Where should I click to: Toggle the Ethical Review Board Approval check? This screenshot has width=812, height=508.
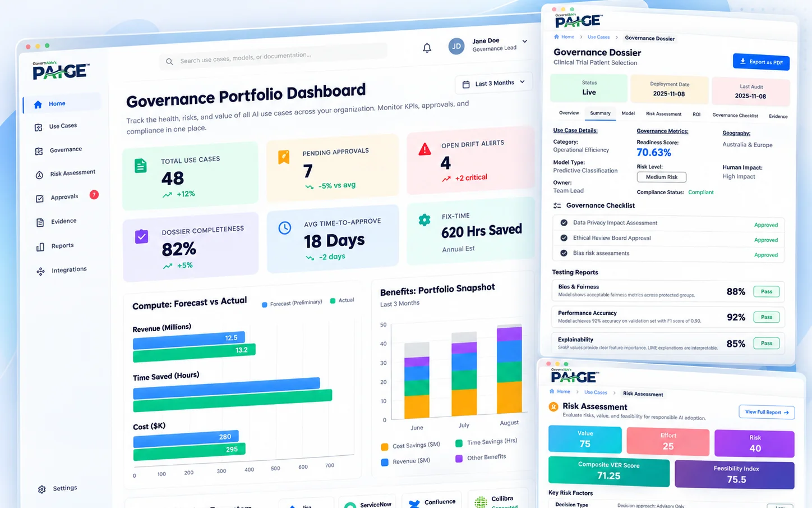pyautogui.click(x=564, y=238)
